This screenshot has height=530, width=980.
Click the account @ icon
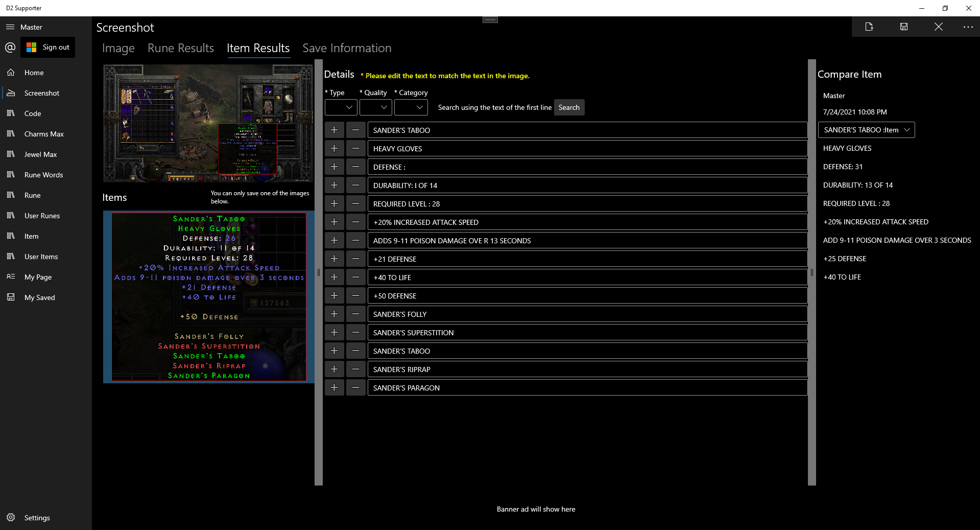point(10,48)
